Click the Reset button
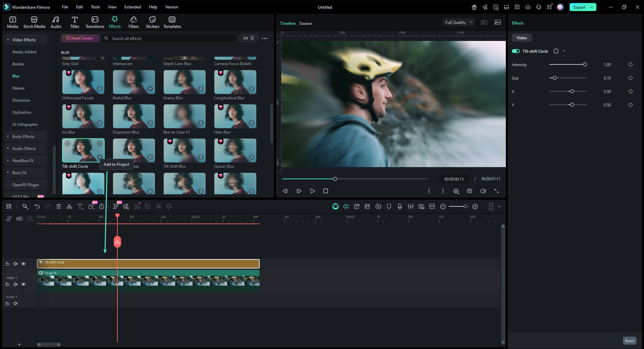644x349 pixels. tap(629, 341)
